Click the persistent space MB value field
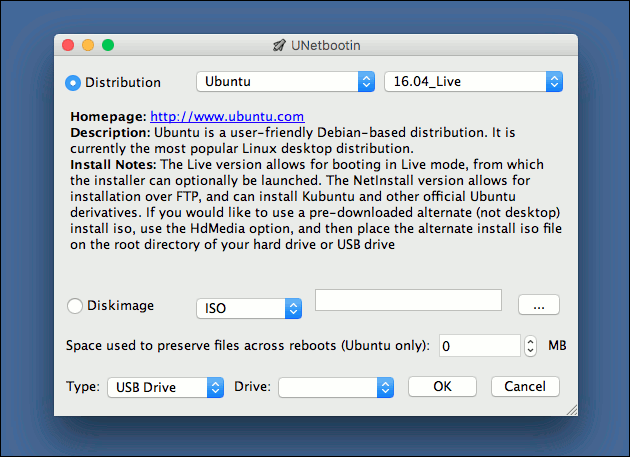 (x=479, y=346)
